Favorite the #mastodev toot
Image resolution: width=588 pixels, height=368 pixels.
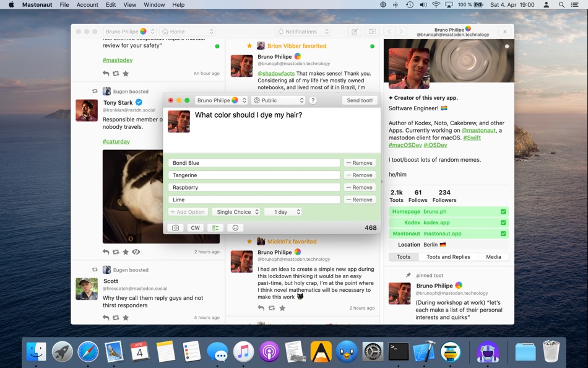point(126,74)
